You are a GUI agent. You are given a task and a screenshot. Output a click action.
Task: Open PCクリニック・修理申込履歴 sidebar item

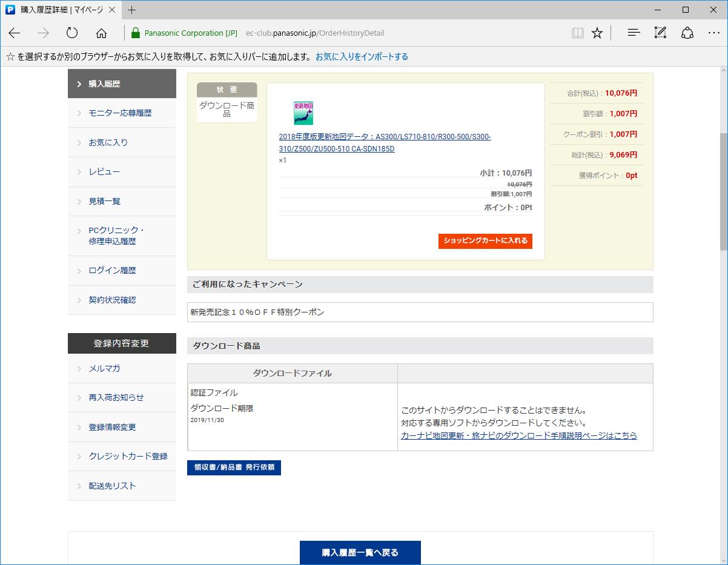(122, 236)
